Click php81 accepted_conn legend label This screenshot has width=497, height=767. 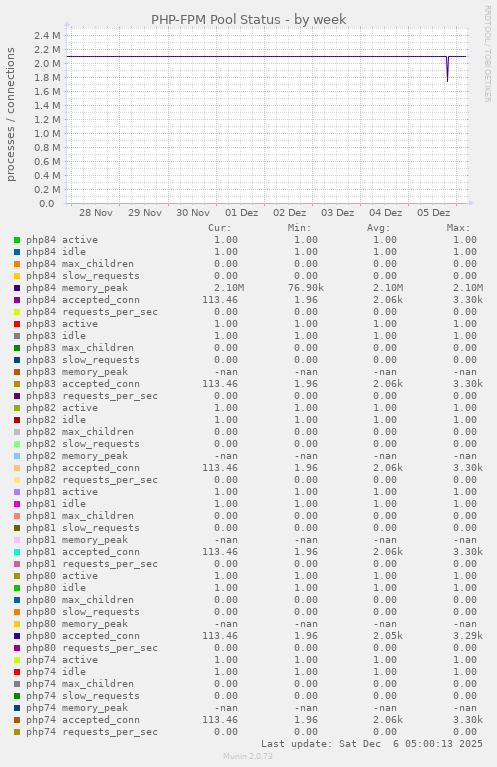click(83, 552)
